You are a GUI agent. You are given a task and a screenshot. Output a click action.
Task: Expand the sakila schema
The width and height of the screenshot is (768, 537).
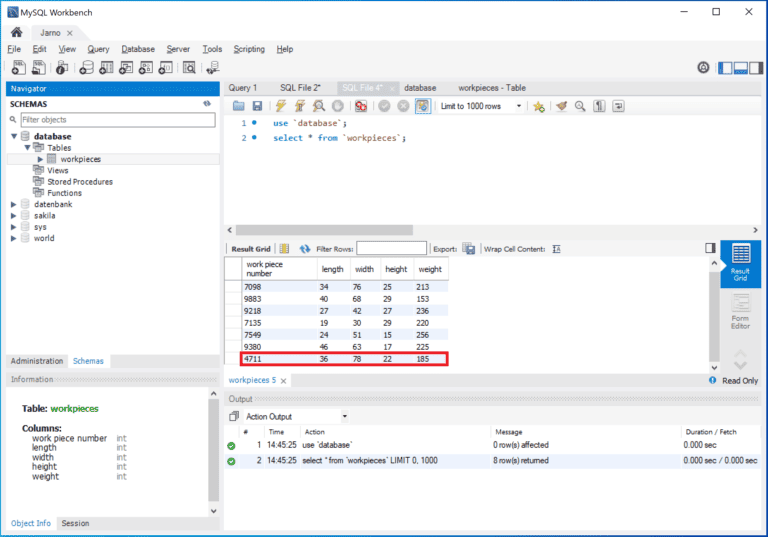click(14, 216)
